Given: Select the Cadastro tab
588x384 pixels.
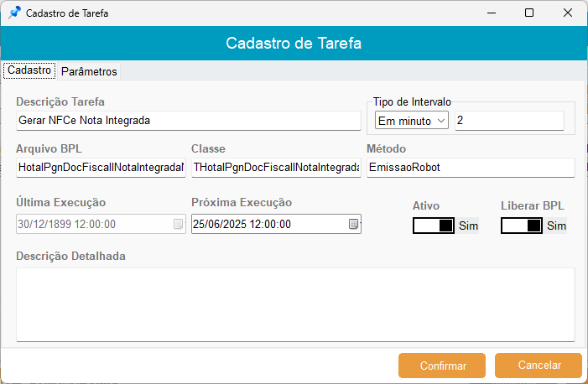Looking at the screenshot, I should click(x=29, y=70).
